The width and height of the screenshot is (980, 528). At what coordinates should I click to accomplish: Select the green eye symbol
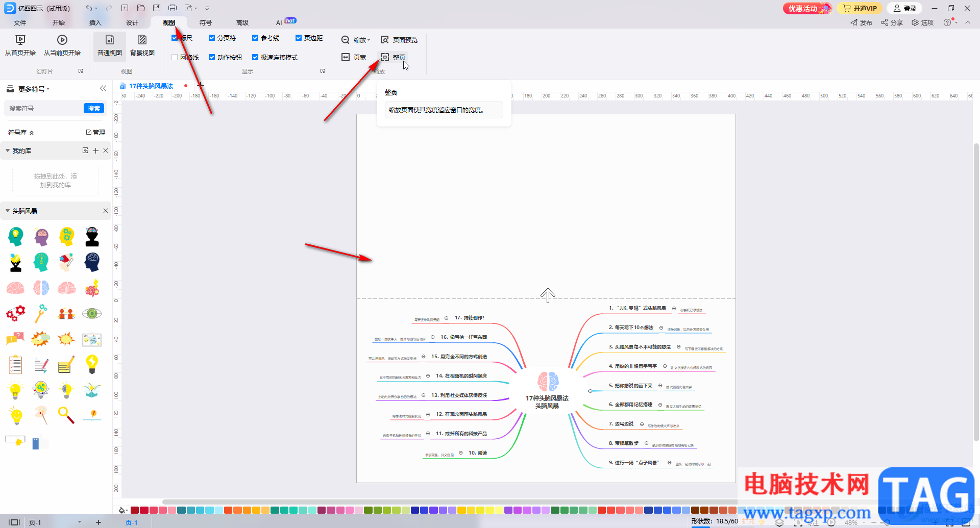(x=92, y=313)
